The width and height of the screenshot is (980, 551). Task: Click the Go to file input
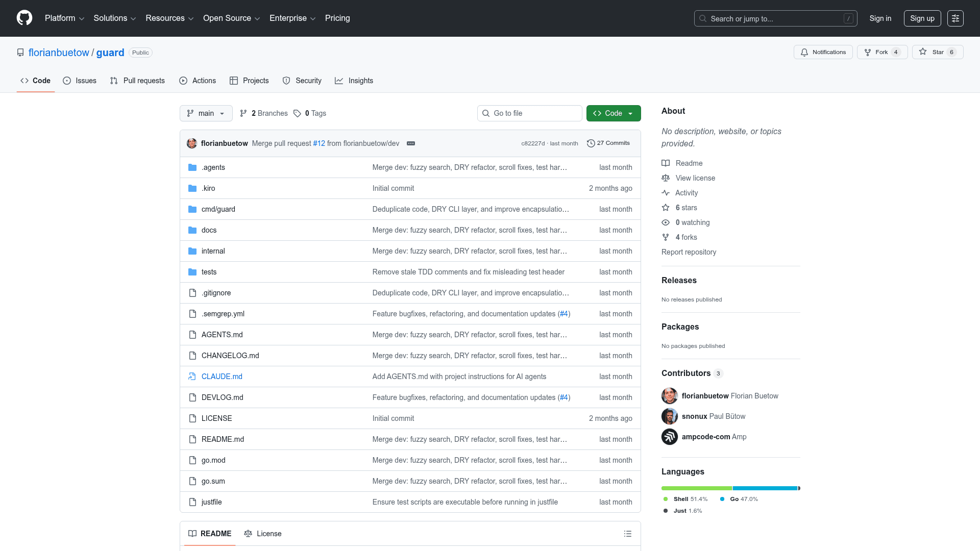pyautogui.click(x=529, y=113)
